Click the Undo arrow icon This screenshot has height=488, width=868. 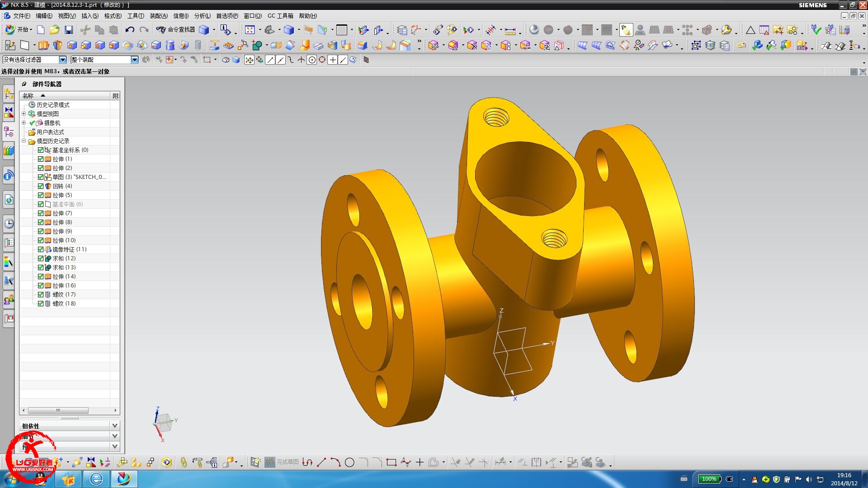[130, 30]
